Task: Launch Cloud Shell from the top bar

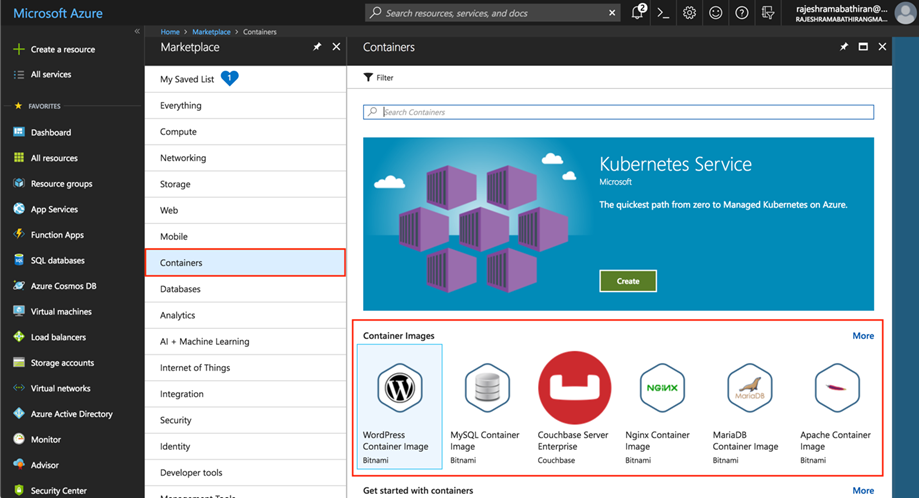Action: 663,13
